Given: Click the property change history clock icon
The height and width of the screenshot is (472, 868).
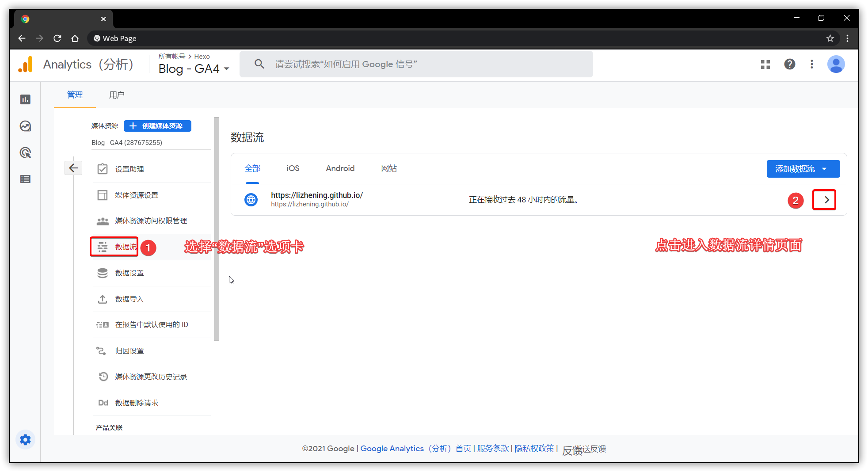Looking at the screenshot, I should (103, 377).
